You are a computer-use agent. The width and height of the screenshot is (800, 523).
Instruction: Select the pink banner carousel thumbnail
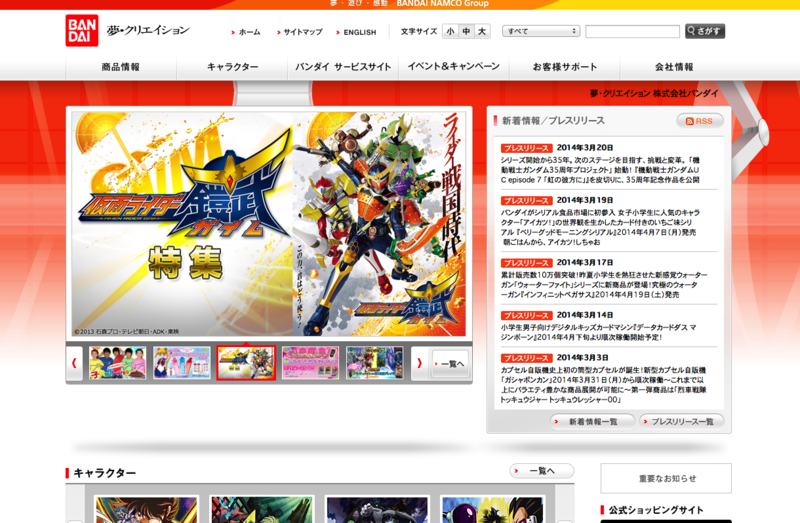[x=310, y=363]
